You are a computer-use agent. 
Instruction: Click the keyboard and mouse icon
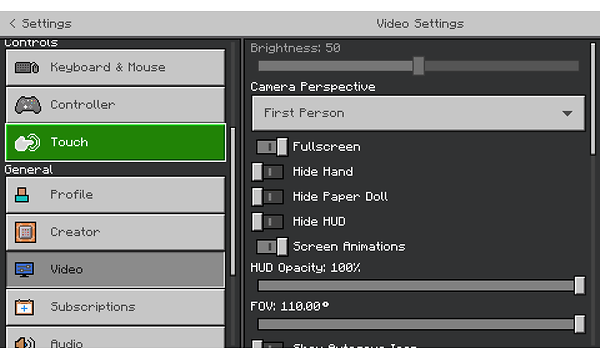coord(27,68)
